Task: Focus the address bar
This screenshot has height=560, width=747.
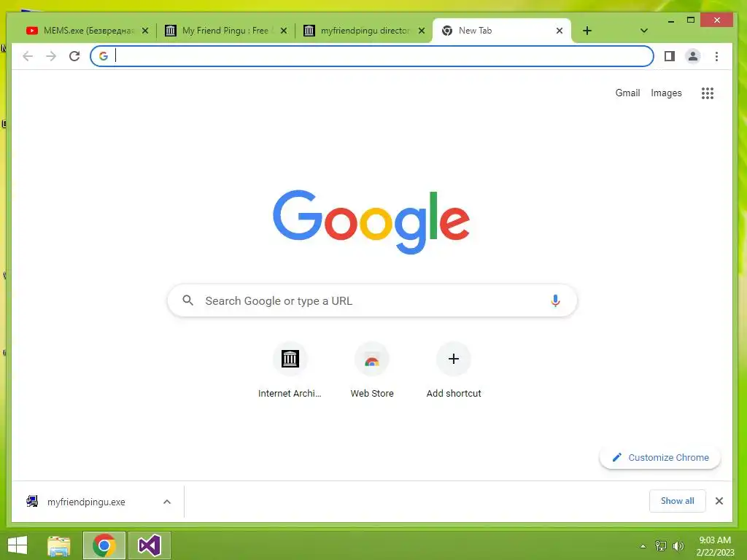Action: point(372,56)
